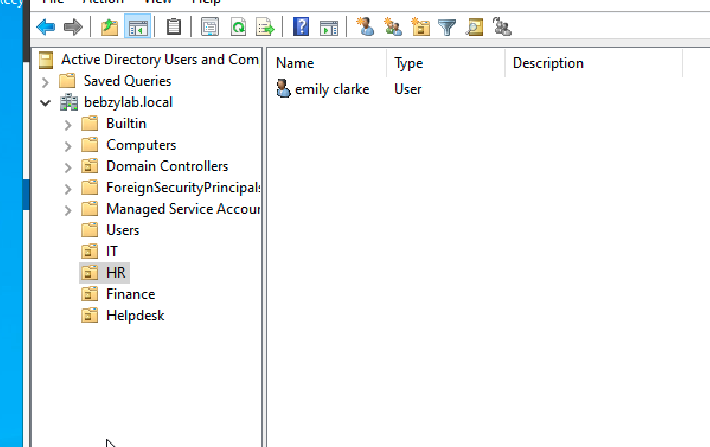Select the Helpdesk organizational unit
The image size is (710, 447).
tap(135, 315)
